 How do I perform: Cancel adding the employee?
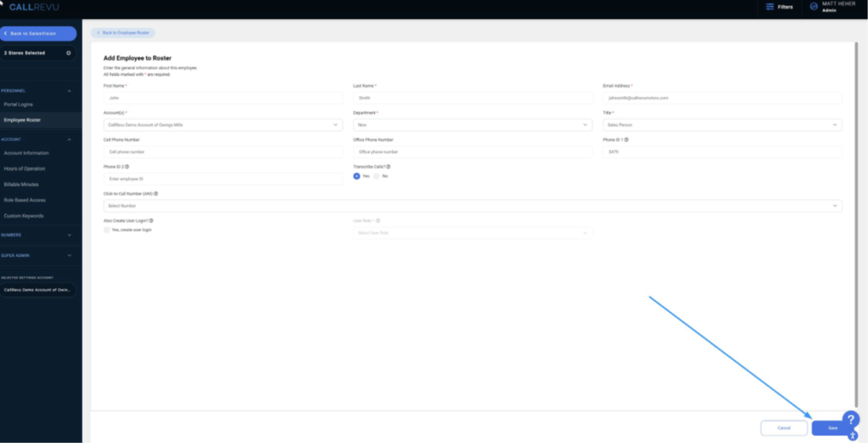(784, 428)
